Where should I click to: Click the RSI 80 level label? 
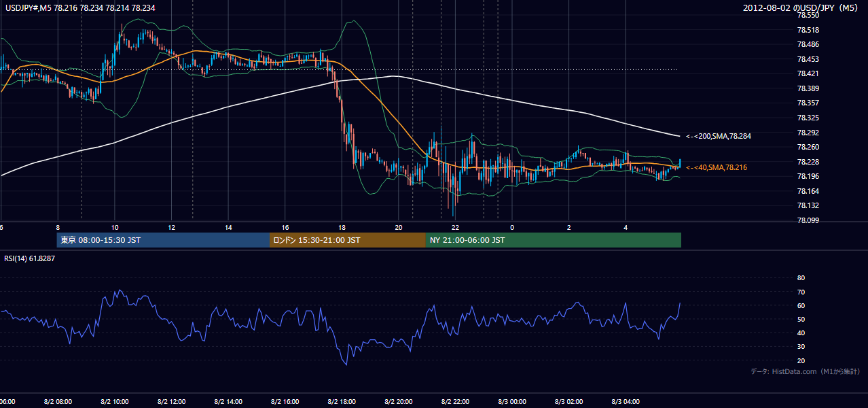[801, 278]
